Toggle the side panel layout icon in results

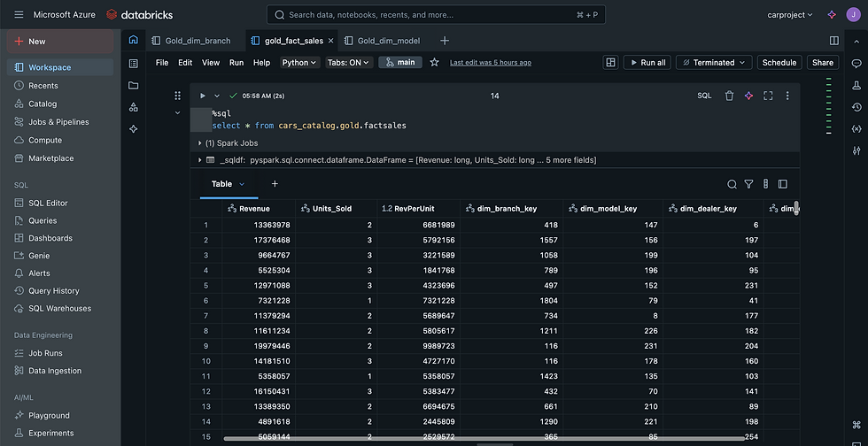pyautogui.click(x=783, y=184)
